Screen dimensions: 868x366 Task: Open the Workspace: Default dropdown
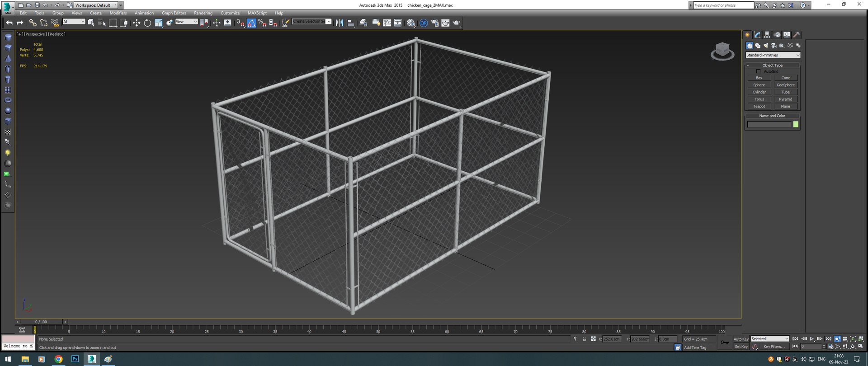coord(95,5)
